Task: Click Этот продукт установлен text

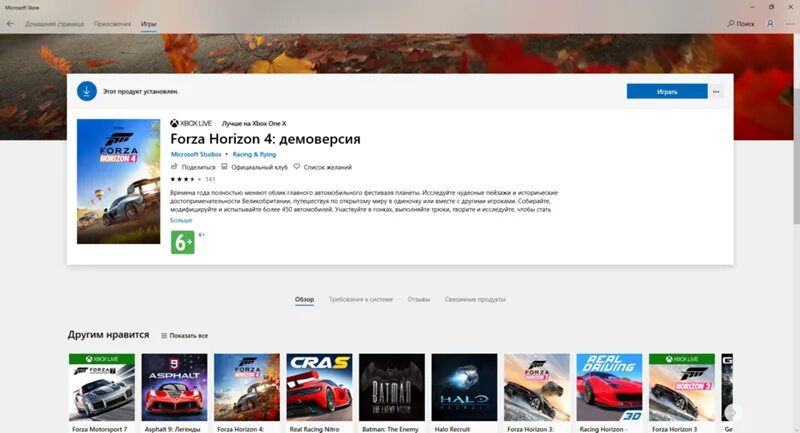Action: [x=141, y=91]
